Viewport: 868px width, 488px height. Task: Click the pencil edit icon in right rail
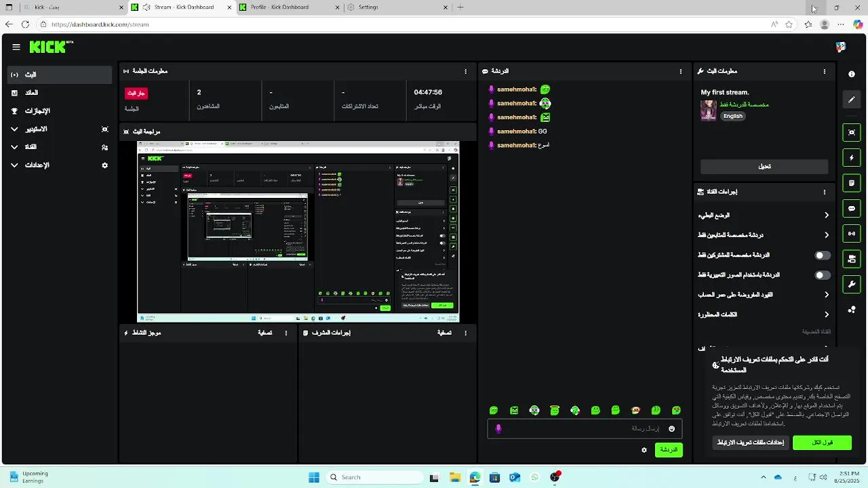[x=852, y=100]
